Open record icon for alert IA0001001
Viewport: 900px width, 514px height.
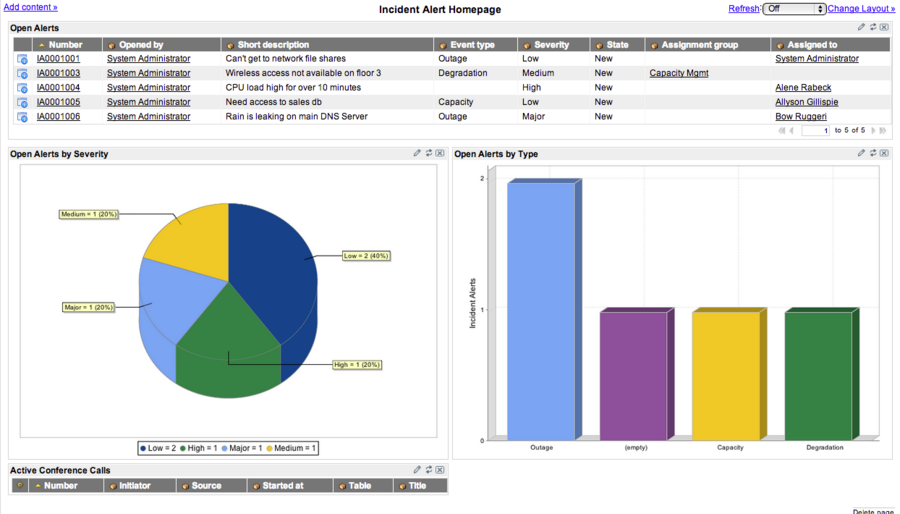click(x=22, y=59)
